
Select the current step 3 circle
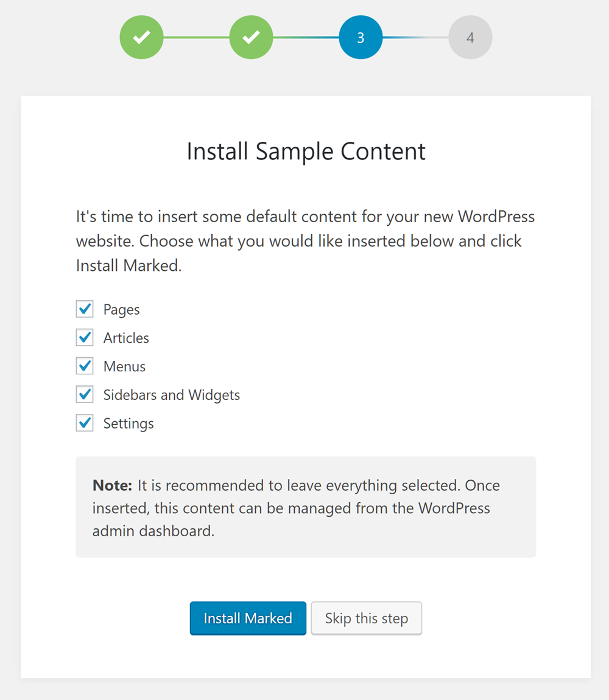click(361, 38)
